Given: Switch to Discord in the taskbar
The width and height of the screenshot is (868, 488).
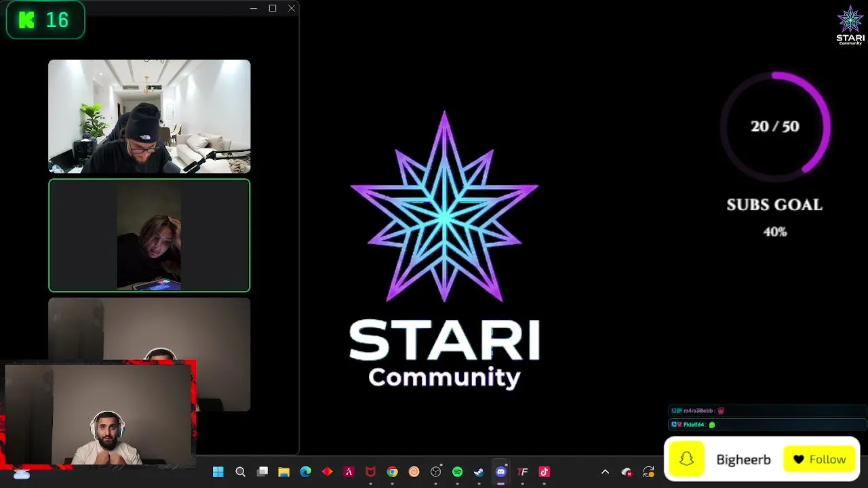Looking at the screenshot, I should click(501, 472).
